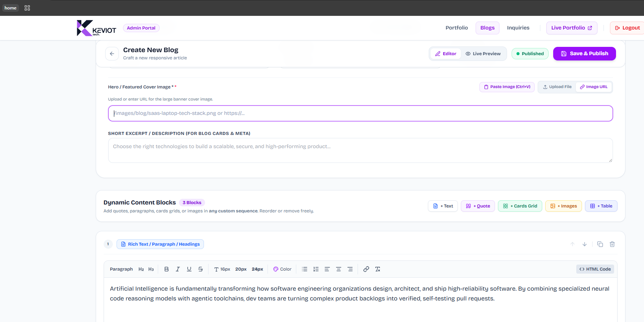Insert a hyperlink into the text
644x322 pixels.
click(366, 269)
